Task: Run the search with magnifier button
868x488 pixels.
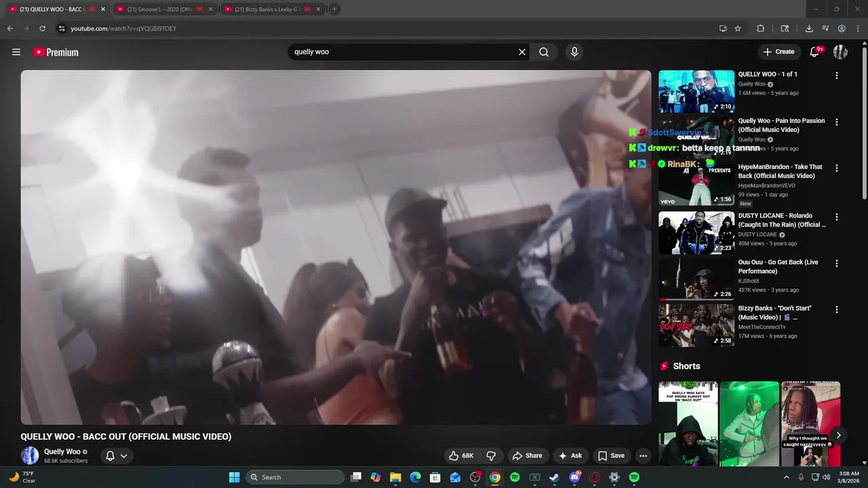Action: click(544, 52)
